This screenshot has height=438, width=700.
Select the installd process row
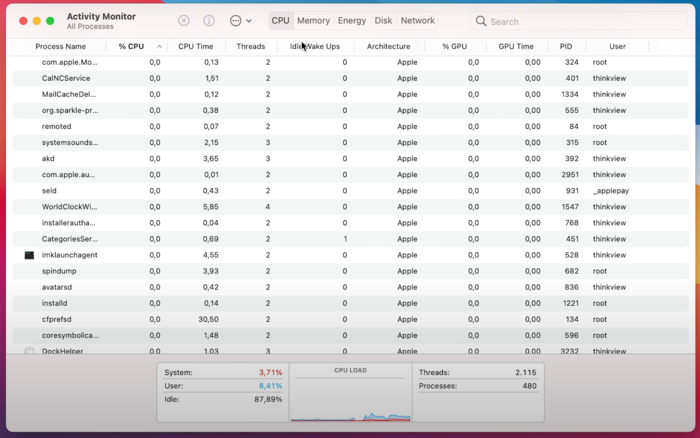point(350,303)
